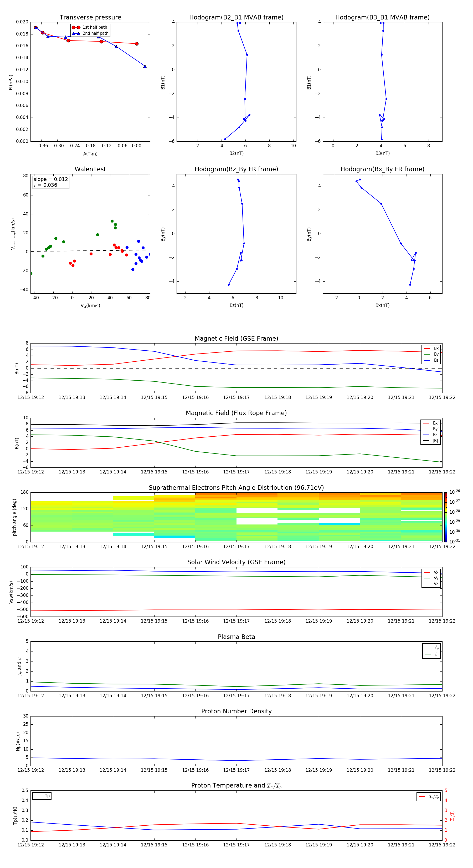
Task: Click the '2nd half path' legend entry
Action: (x=90, y=33)
